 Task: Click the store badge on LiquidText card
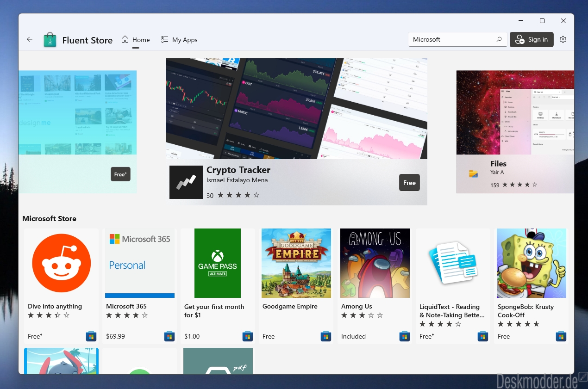pyautogui.click(x=482, y=336)
